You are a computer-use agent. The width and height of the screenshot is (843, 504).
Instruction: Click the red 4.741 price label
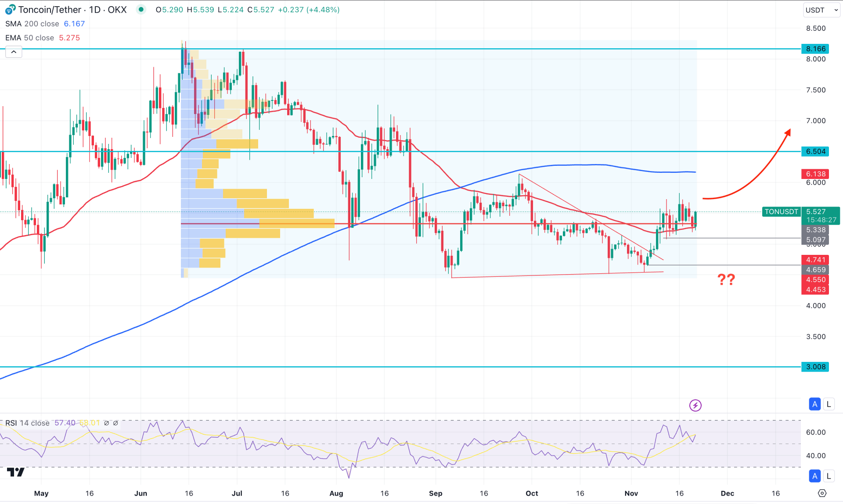[815, 260]
